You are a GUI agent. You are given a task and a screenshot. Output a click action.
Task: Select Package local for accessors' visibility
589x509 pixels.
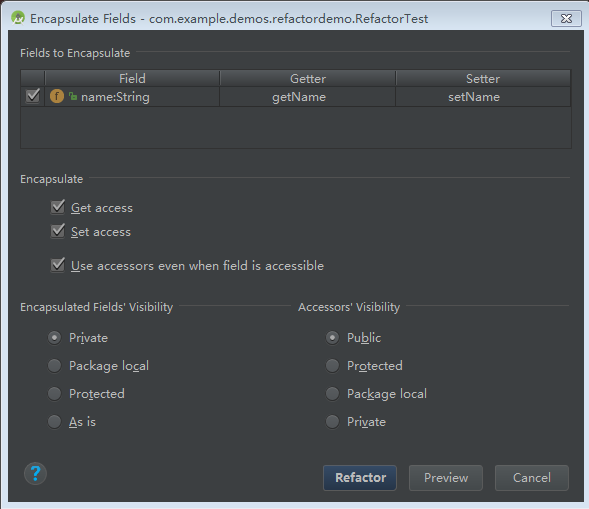pyautogui.click(x=332, y=394)
